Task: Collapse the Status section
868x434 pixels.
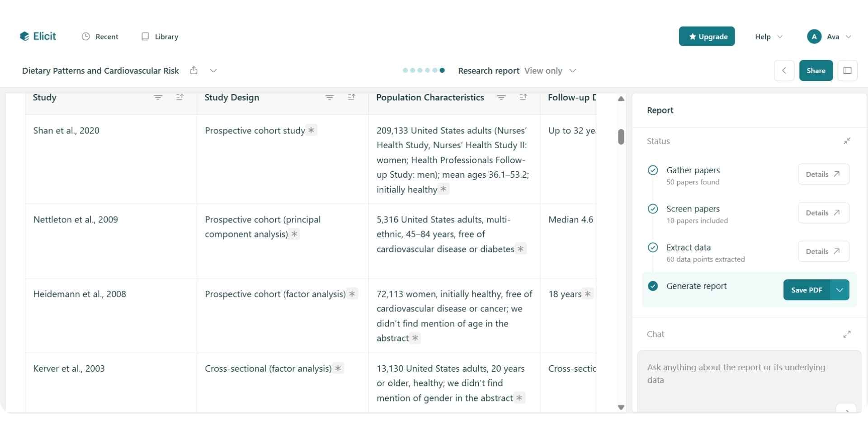Action: 847,141
